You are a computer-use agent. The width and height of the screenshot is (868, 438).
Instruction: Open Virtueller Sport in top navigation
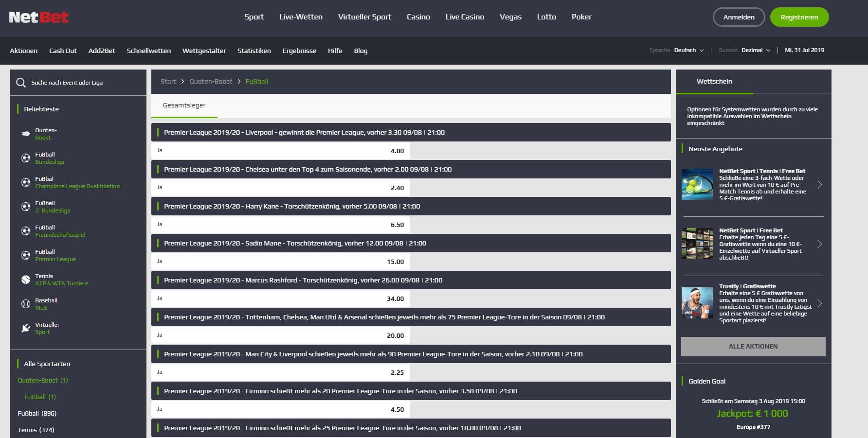(364, 17)
